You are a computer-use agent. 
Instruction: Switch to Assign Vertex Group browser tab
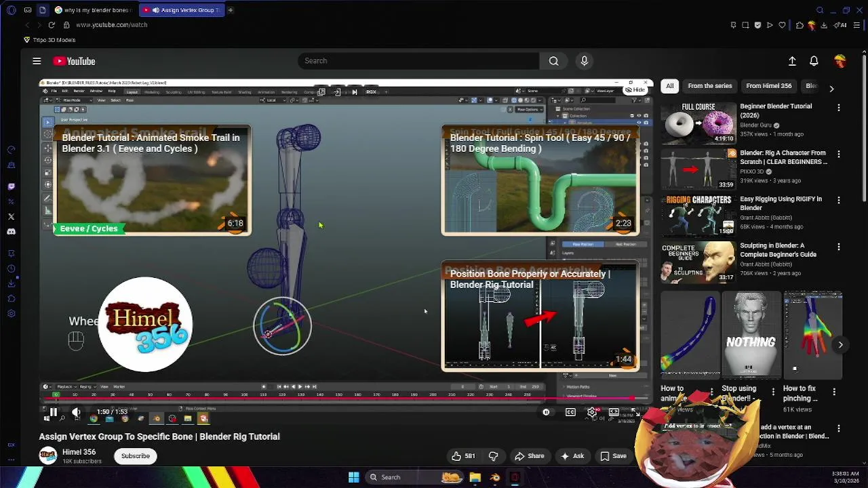[x=182, y=10]
